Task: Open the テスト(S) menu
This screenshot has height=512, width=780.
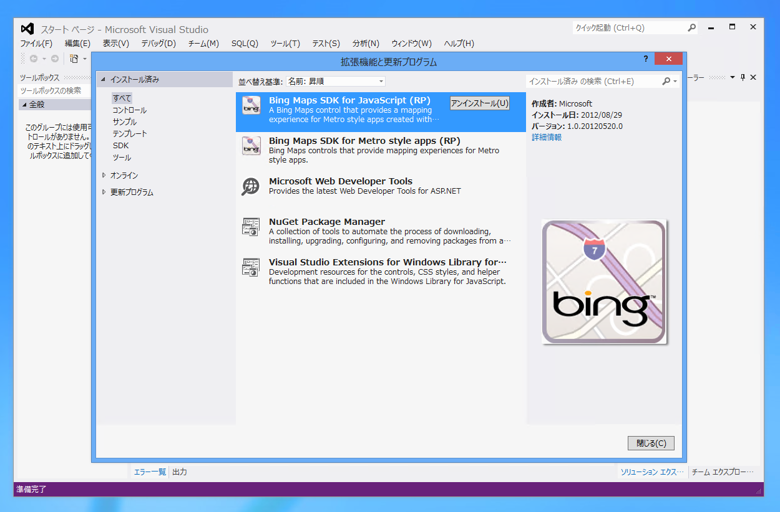Action: (326, 44)
